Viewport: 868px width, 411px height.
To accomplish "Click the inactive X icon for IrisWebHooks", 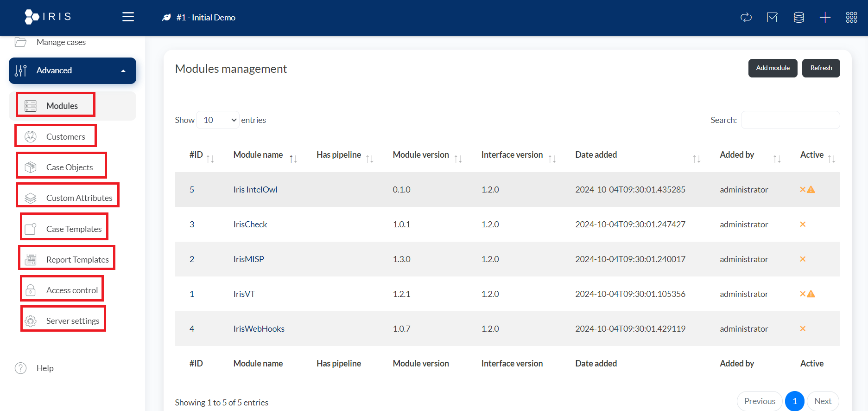I will tap(803, 328).
